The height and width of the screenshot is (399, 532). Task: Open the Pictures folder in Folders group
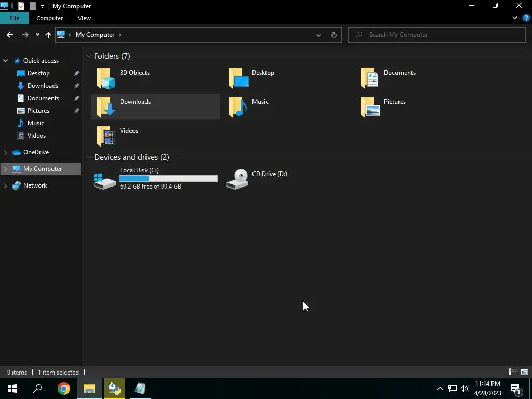[x=370, y=107]
